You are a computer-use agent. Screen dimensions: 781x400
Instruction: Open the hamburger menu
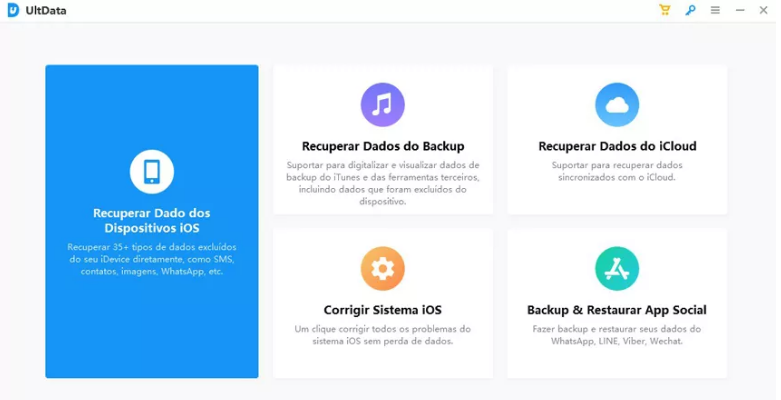point(715,10)
